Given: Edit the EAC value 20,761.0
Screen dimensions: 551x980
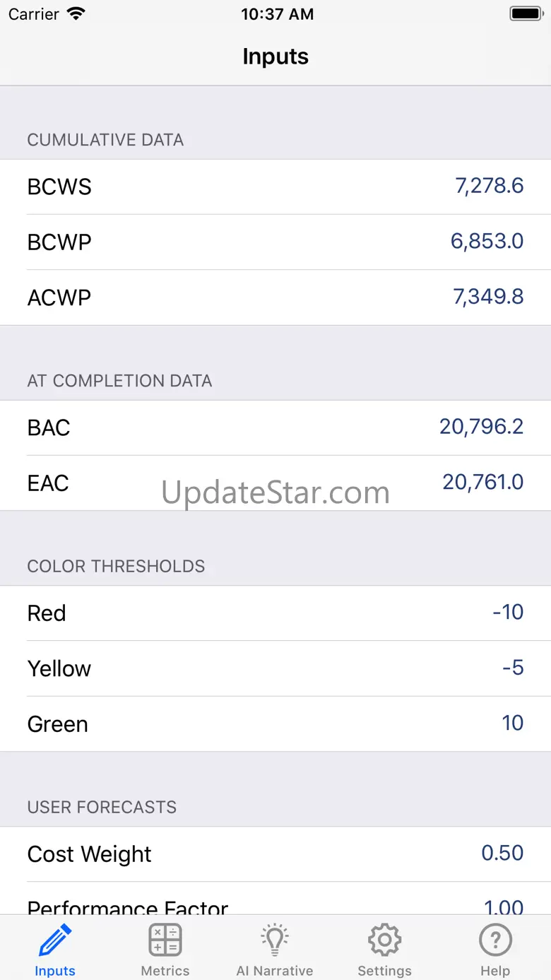Looking at the screenshot, I should pos(482,483).
